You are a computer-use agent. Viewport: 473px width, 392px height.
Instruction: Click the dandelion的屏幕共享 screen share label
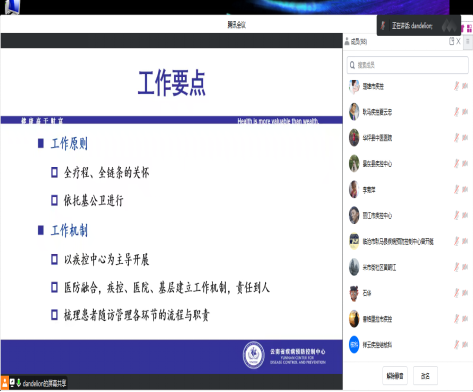coord(44,383)
